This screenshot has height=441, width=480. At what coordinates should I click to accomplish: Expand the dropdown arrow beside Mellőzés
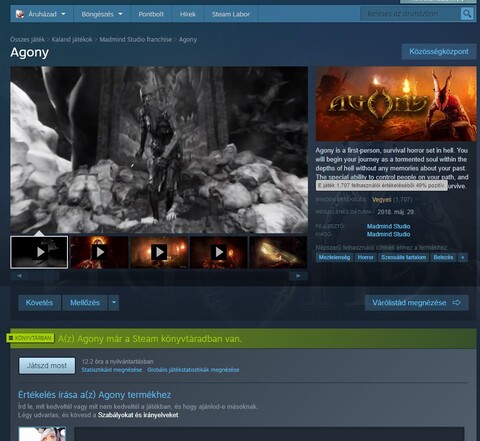click(x=114, y=303)
